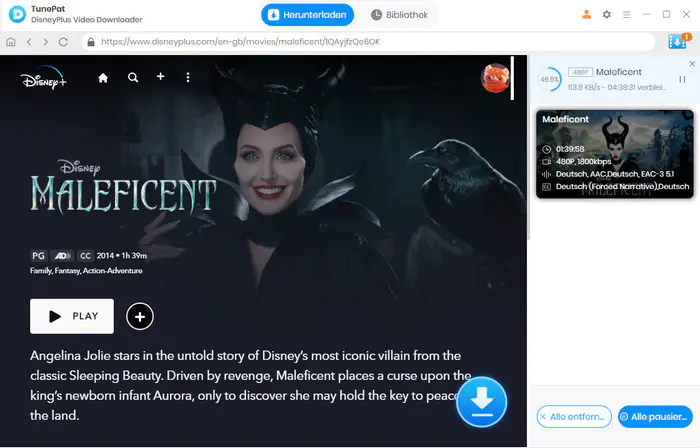Click the audio description AD badge
This screenshot has height=448, width=700.
(62, 256)
